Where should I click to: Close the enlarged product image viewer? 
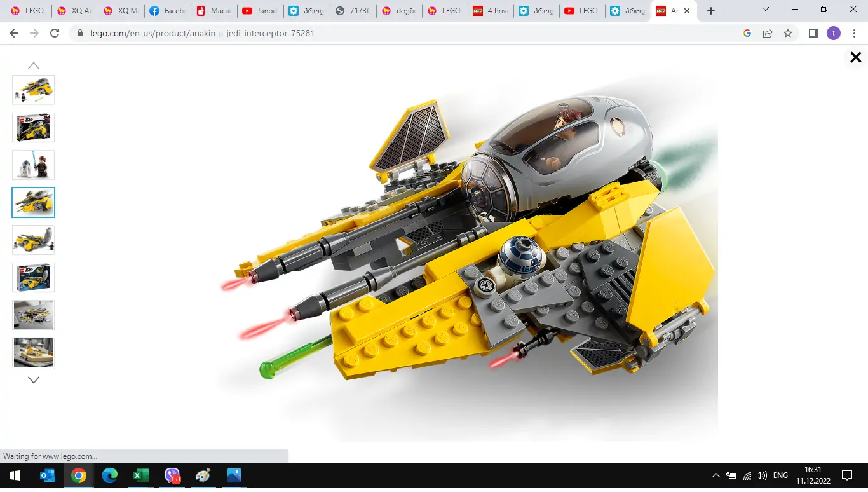pyautogui.click(x=856, y=57)
